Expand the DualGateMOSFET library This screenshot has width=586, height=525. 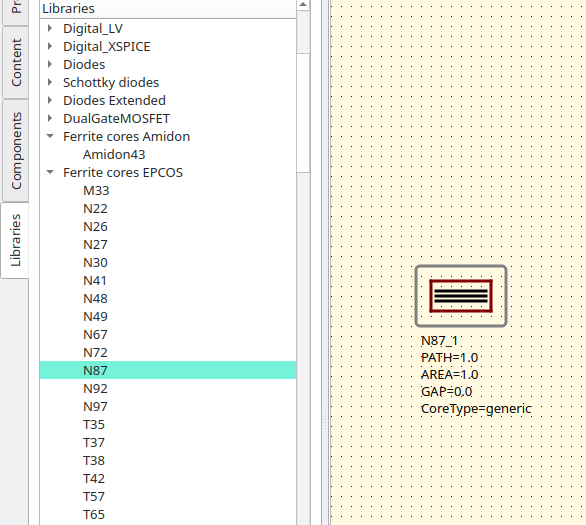[50, 118]
